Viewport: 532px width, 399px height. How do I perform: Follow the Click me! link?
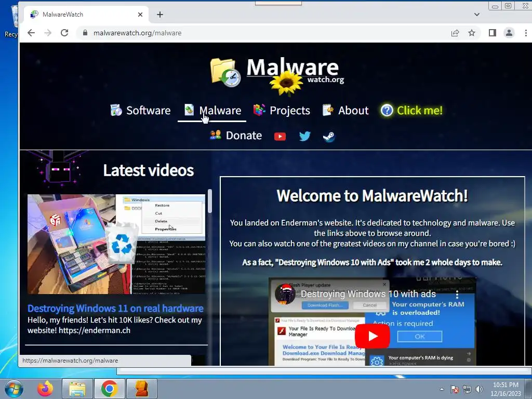[411, 110]
